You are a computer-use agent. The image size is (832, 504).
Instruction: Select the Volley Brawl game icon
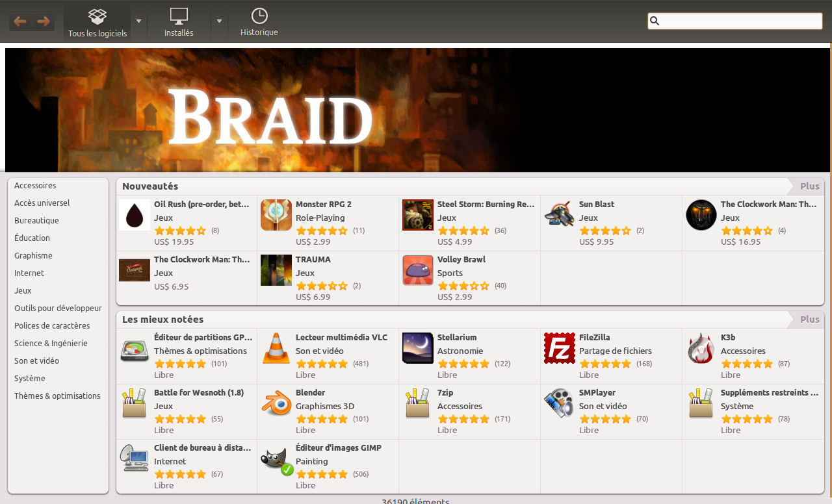[418, 270]
